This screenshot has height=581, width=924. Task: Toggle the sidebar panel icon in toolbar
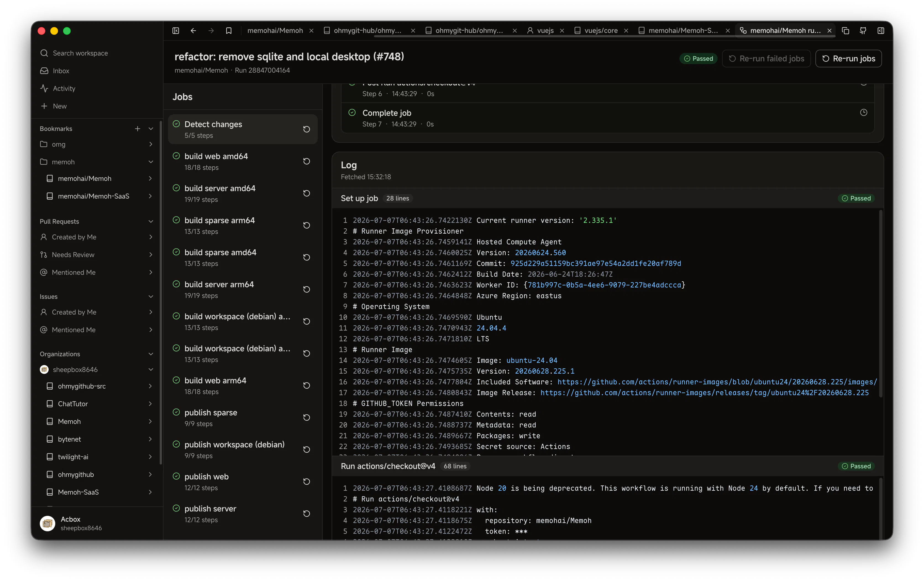[176, 31]
